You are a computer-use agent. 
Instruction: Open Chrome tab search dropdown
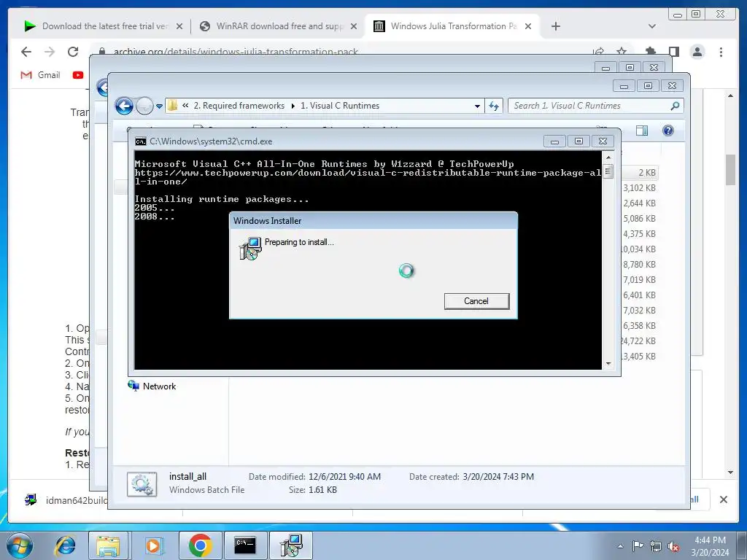[x=651, y=26]
